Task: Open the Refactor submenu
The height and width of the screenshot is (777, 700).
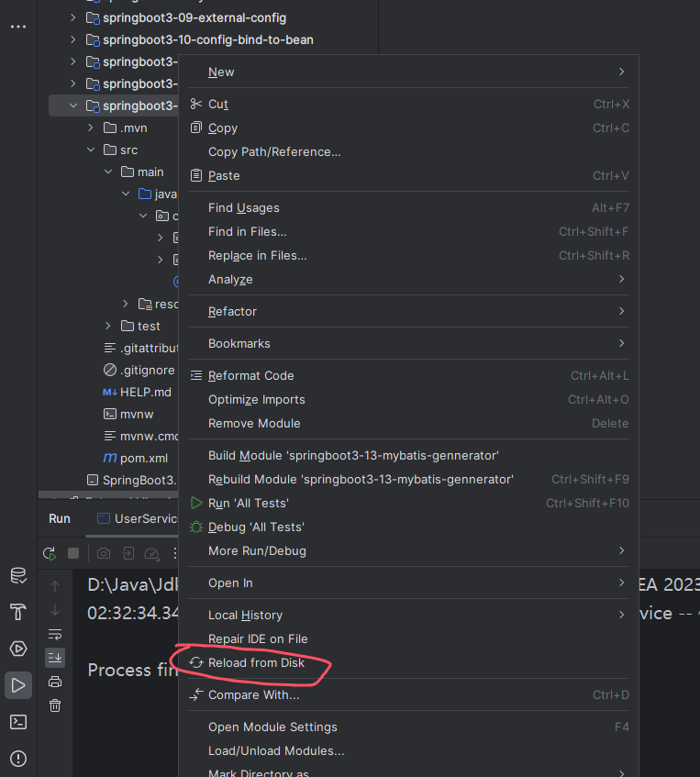Action: [x=232, y=311]
